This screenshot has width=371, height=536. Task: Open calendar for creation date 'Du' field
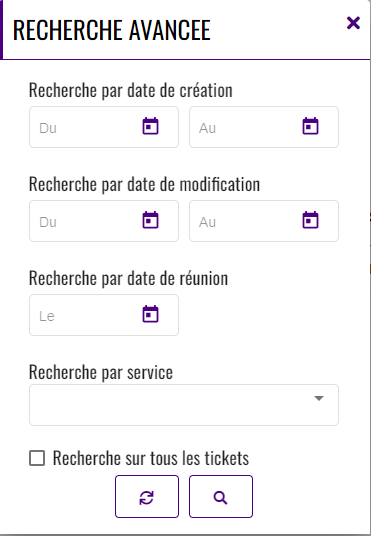click(x=150, y=126)
